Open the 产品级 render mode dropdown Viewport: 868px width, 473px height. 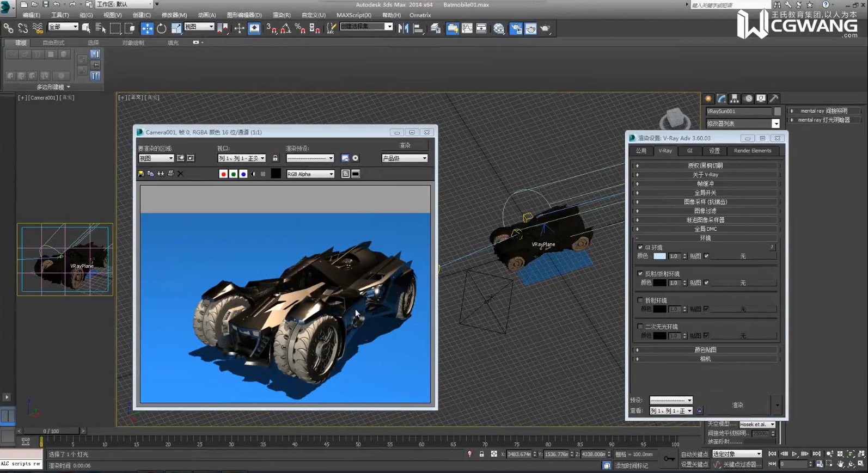point(405,158)
